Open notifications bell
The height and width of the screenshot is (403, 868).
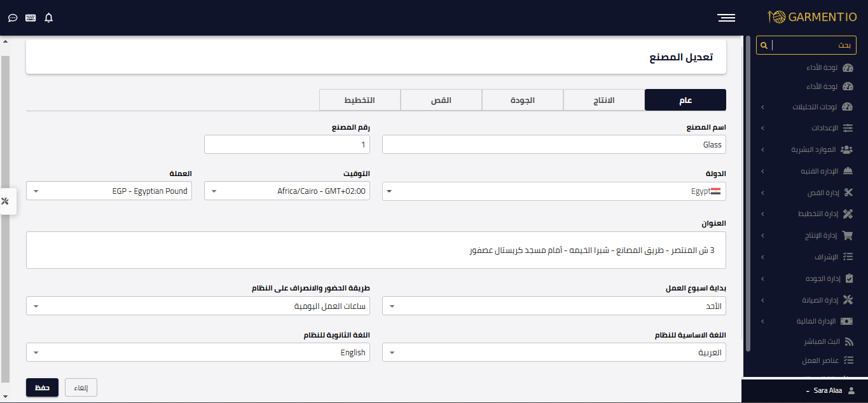click(49, 18)
